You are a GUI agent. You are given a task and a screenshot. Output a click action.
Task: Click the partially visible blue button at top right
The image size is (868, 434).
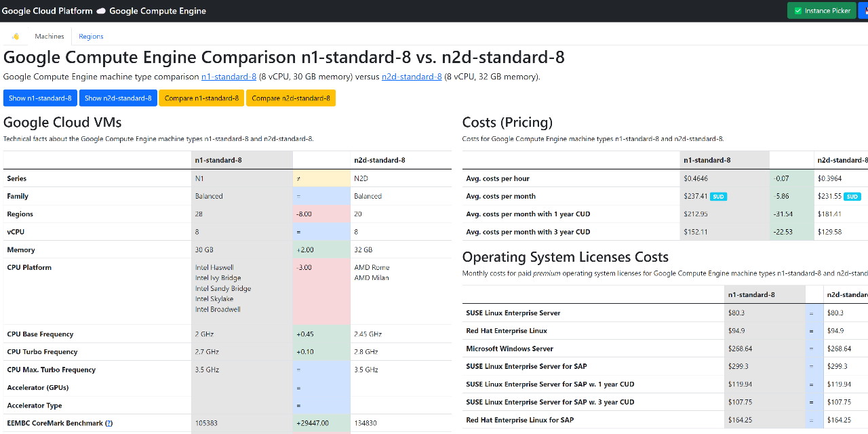pos(863,11)
